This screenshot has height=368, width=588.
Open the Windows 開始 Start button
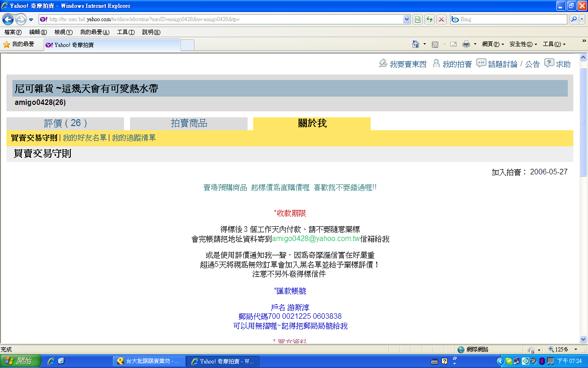pyautogui.click(x=21, y=361)
